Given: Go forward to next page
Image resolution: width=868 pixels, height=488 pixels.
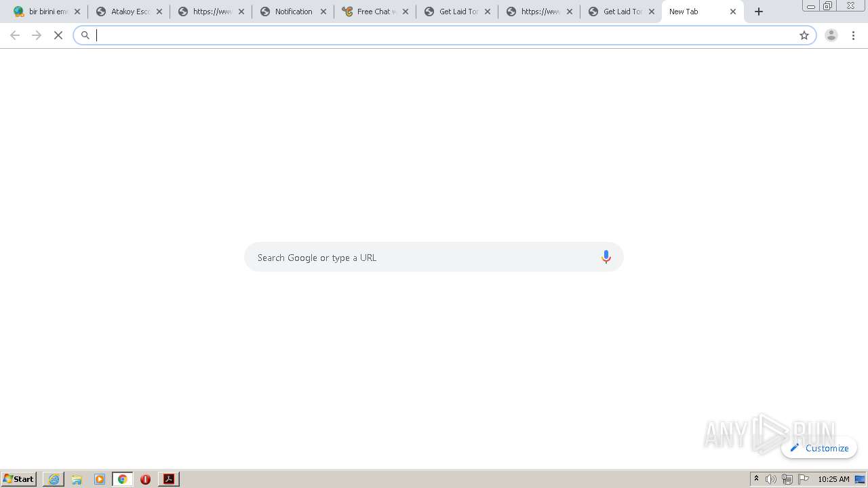Looking at the screenshot, I should (x=37, y=35).
